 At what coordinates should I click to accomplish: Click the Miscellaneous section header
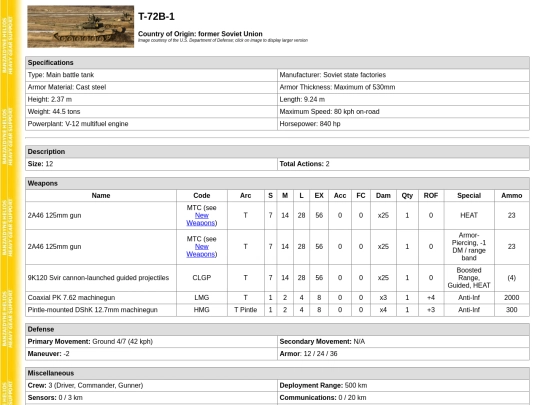pyautogui.click(x=277, y=373)
